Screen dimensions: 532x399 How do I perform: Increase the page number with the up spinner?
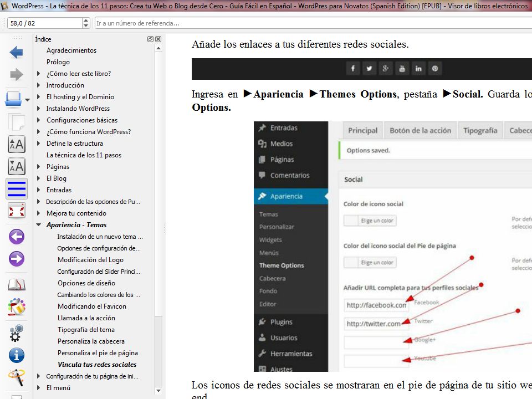pos(86,21)
